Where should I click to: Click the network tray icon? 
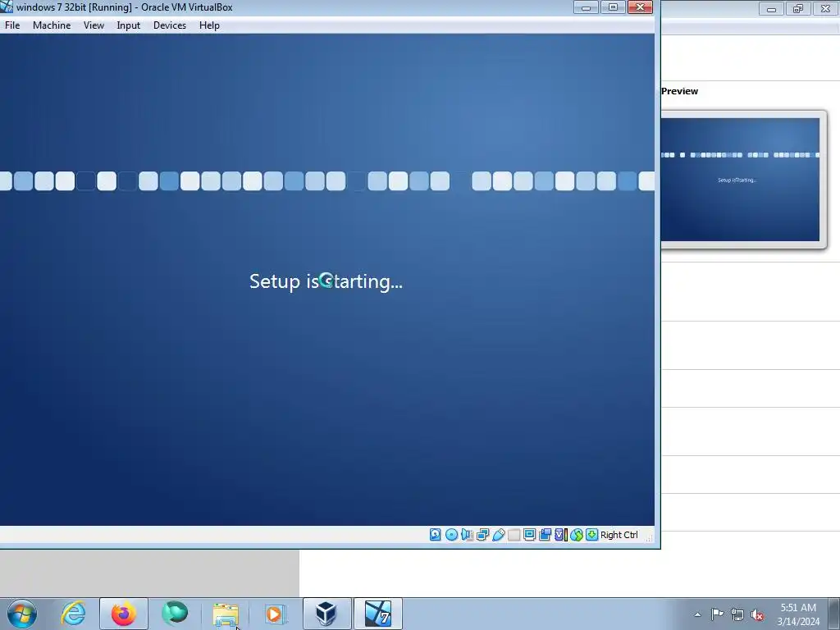[737, 614]
